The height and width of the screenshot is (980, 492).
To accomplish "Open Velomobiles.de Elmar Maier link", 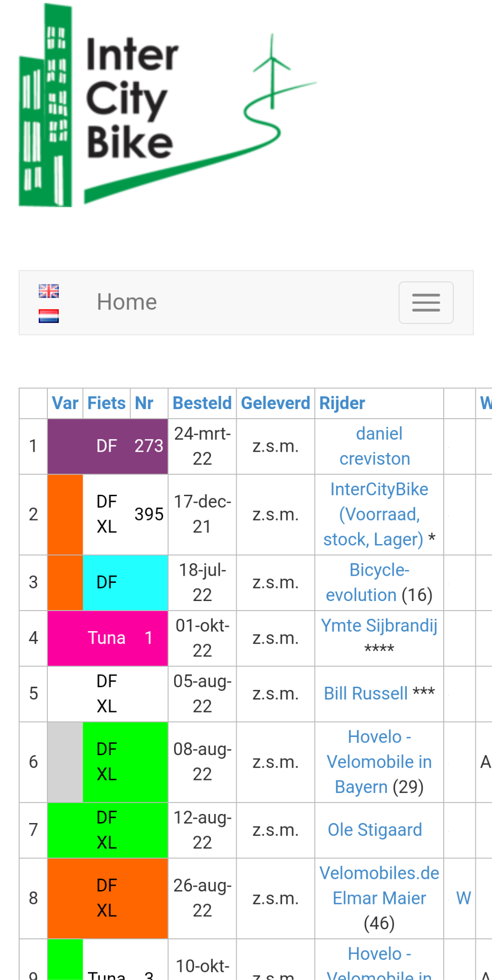I will 379,885.
